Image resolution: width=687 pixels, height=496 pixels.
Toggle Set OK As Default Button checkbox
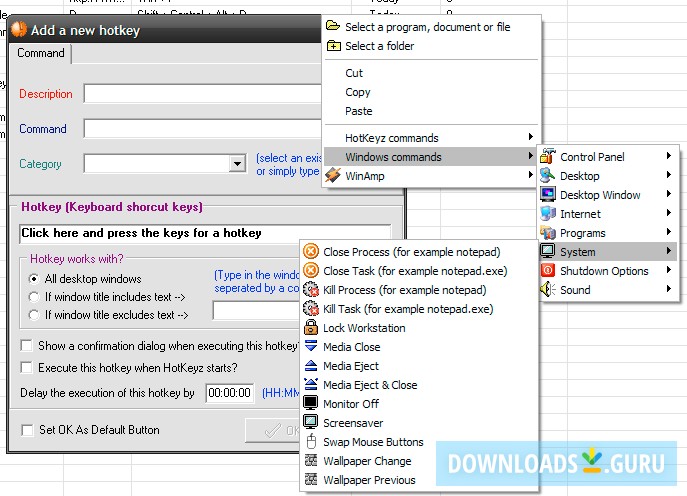[x=27, y=430]
